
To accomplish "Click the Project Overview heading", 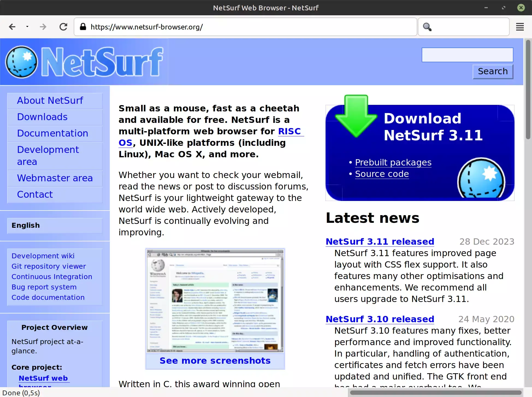I will [55, 327].
